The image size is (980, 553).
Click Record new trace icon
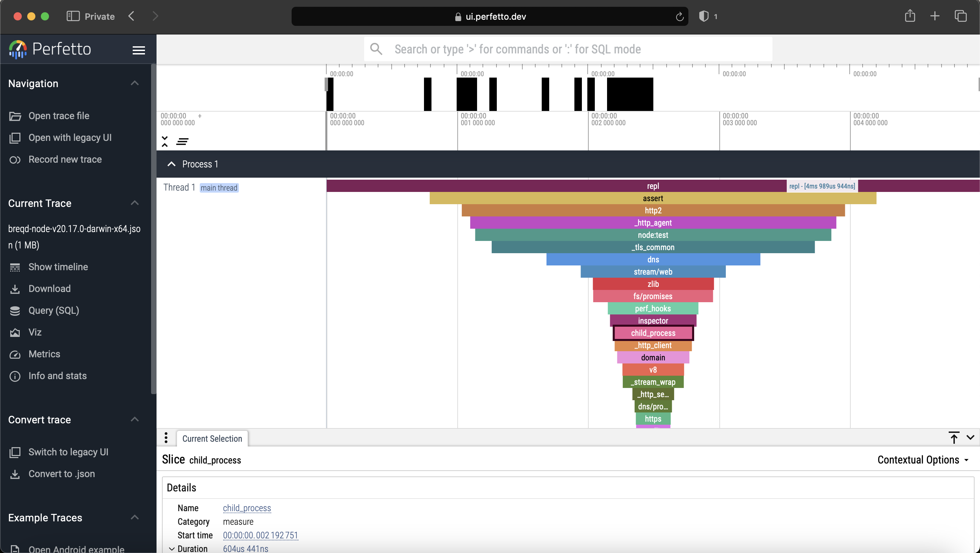pyautogui.click(x=15, y=160)
